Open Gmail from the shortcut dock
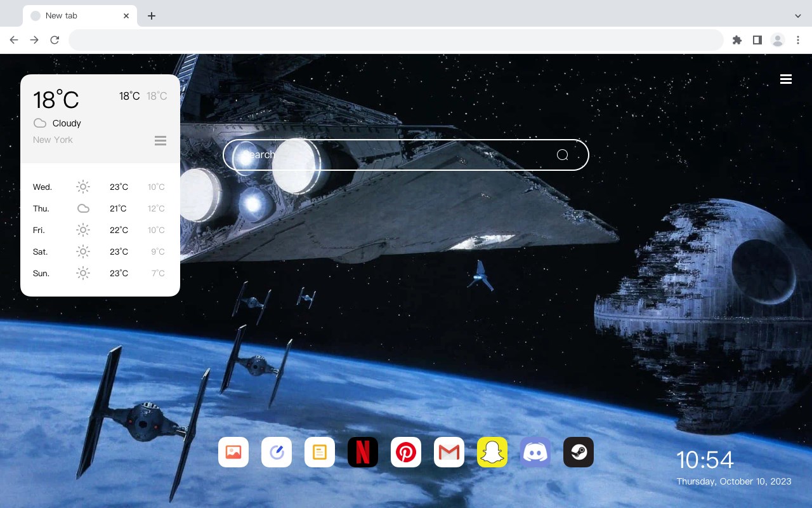 (x=449, y=452)
